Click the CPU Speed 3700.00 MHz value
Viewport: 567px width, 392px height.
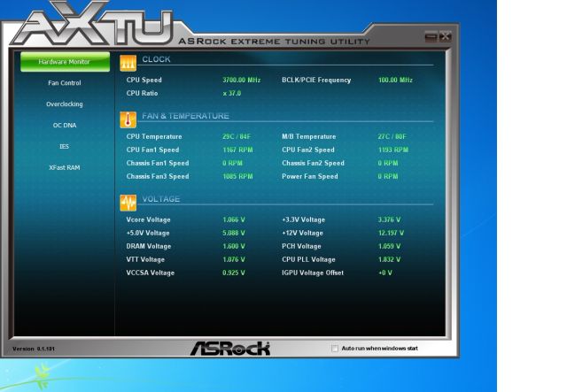[241, 80]
